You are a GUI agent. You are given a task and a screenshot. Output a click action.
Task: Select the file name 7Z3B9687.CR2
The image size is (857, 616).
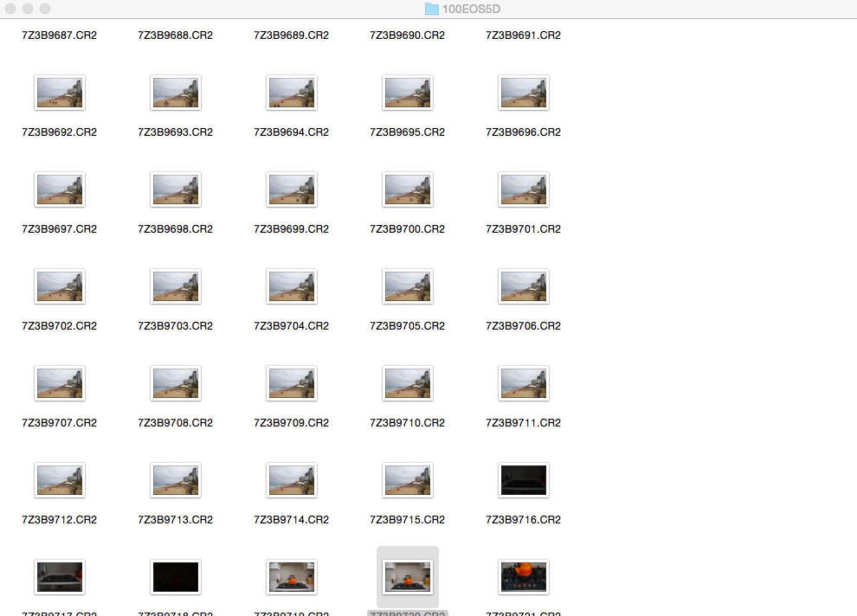coord(60,35)
